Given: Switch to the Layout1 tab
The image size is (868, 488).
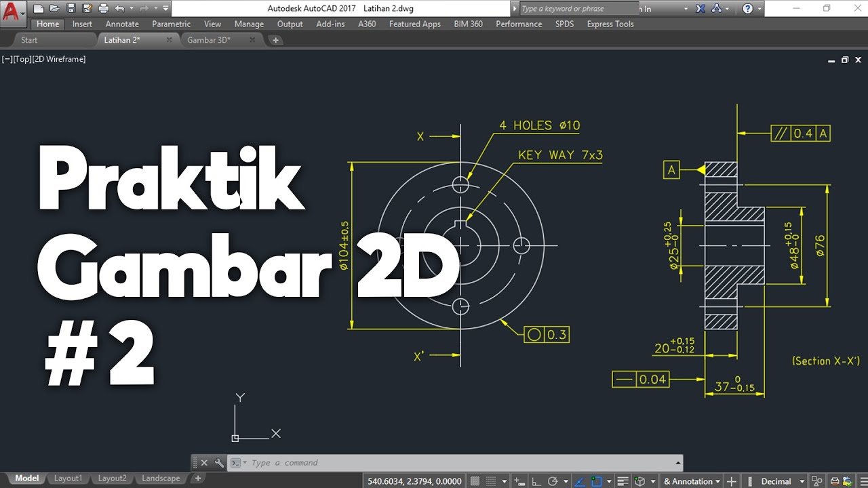Looking at the screenshot, I should 68,479.
